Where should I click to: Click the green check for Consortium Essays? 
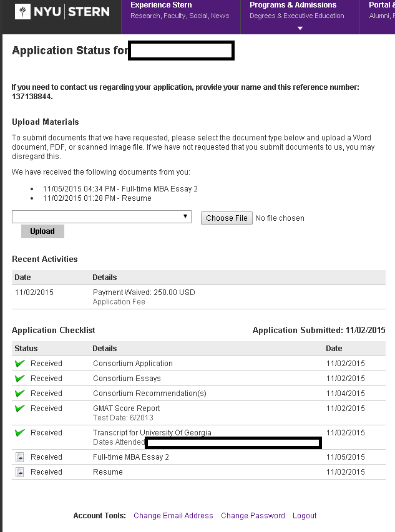(20, 379)
